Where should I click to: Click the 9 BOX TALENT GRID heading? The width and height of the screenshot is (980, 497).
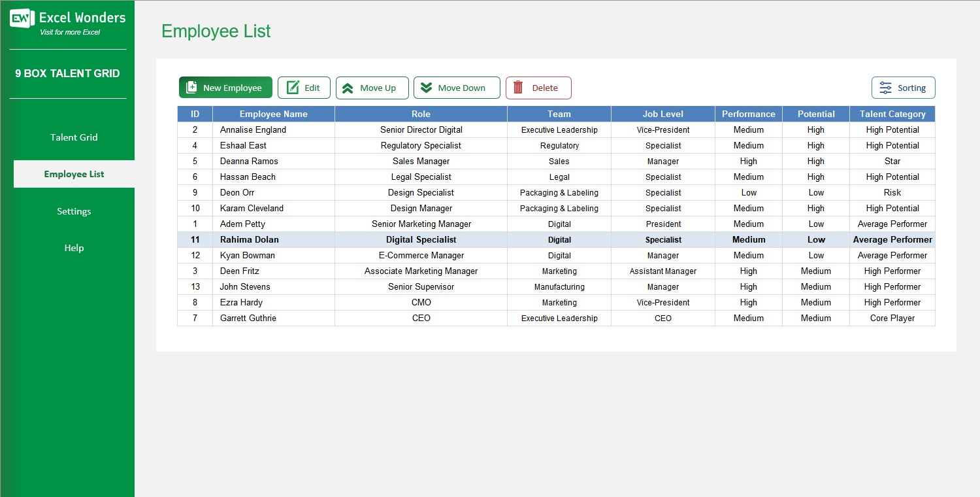pyautogui.click(x=66, y=73)
